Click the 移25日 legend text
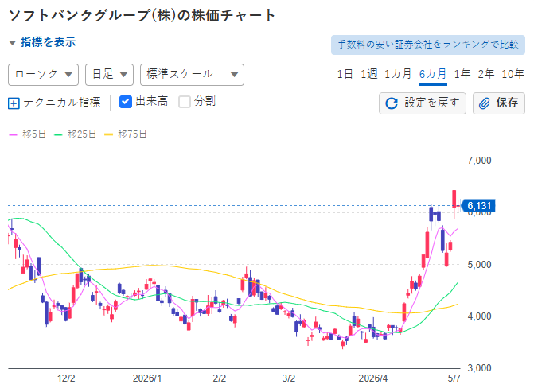This screenshot has height=392, width=534. [82, 134]
